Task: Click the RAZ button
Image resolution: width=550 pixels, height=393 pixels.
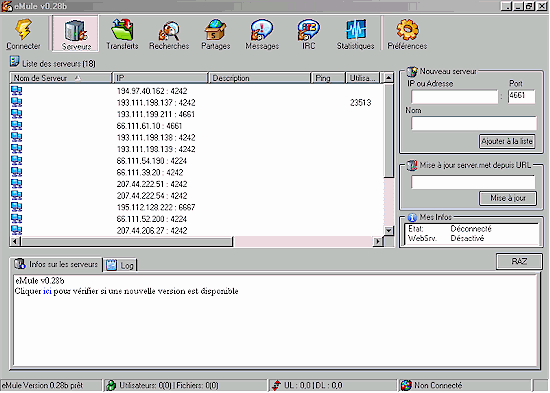Action: pos(519,261)
